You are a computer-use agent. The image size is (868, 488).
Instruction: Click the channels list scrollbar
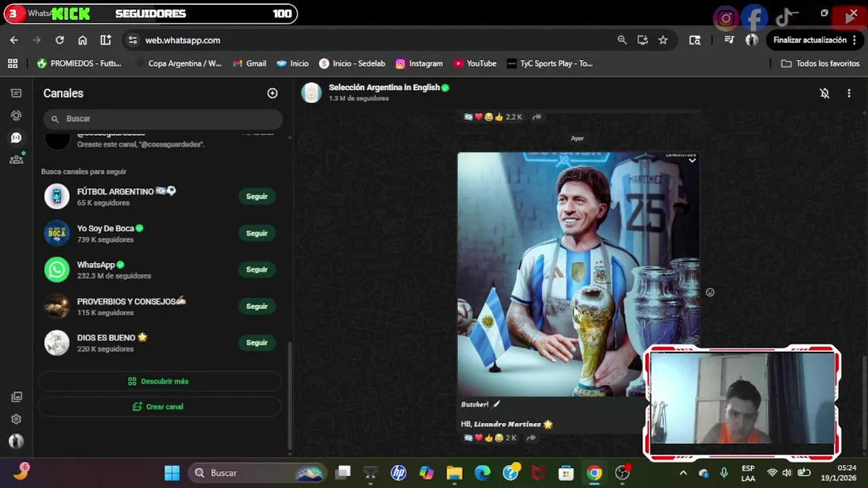(x=290, y=396)
